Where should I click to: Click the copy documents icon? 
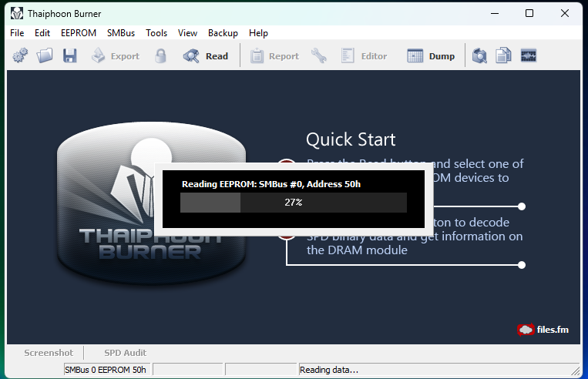pyautogui.click(x=504, y=55)
